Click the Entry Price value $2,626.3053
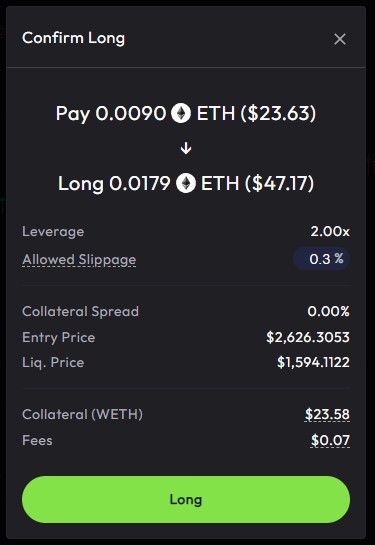The height and width of the screenshot is (545, 375). point(308,337)
